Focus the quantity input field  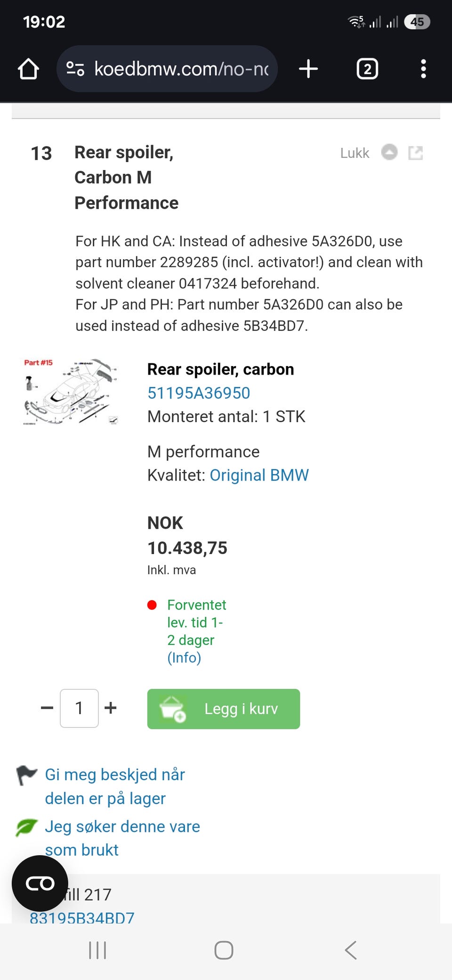[x=79, y=708]
